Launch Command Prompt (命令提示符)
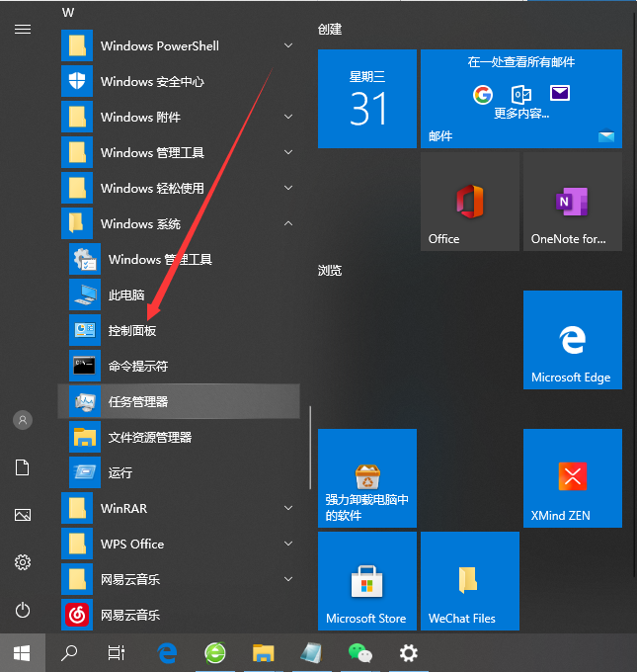 (137, 366)
